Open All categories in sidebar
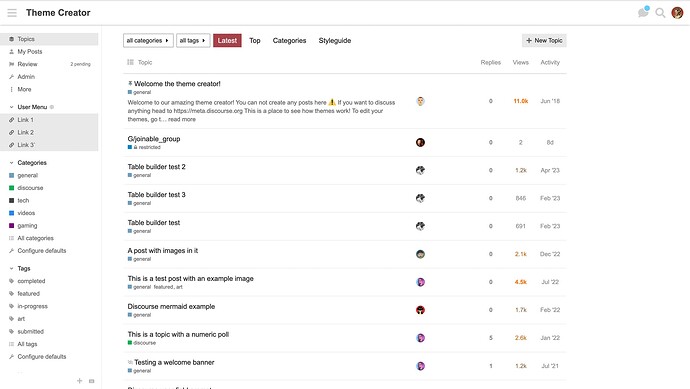Viewport: 690px width, 389px height. pos(49,238)
